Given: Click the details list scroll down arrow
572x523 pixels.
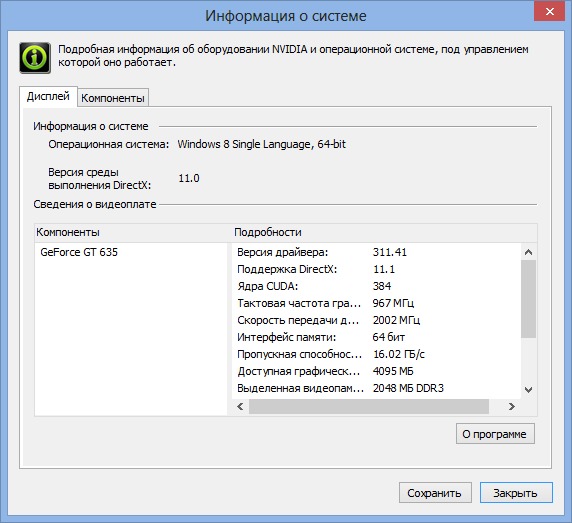Looking at the screenshot, I should pos(528,390).
